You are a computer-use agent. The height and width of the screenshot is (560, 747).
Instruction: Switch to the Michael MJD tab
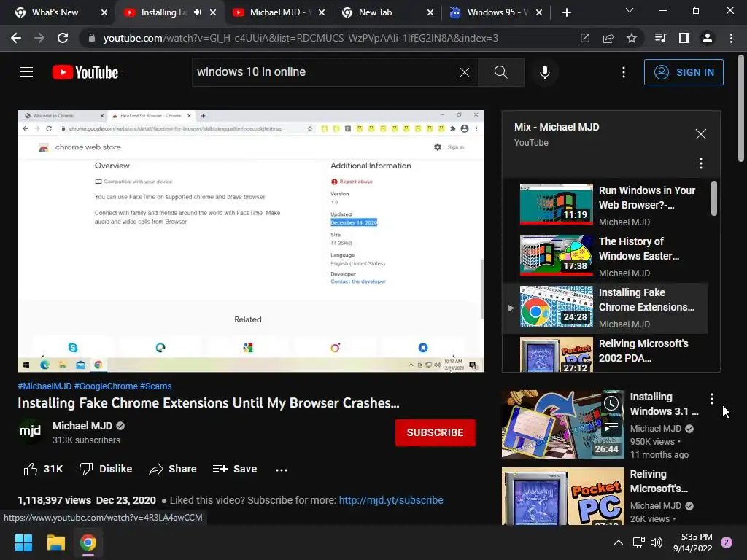[279, 12]
